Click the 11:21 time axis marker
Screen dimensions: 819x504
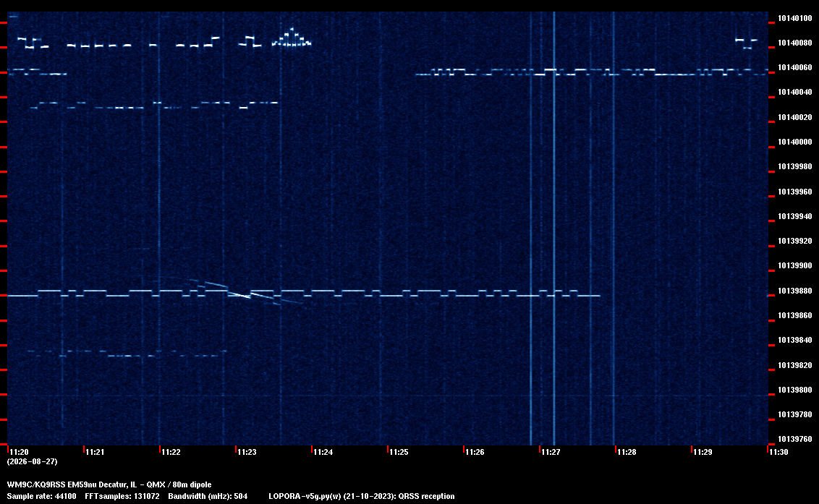(x=95, y=452)
